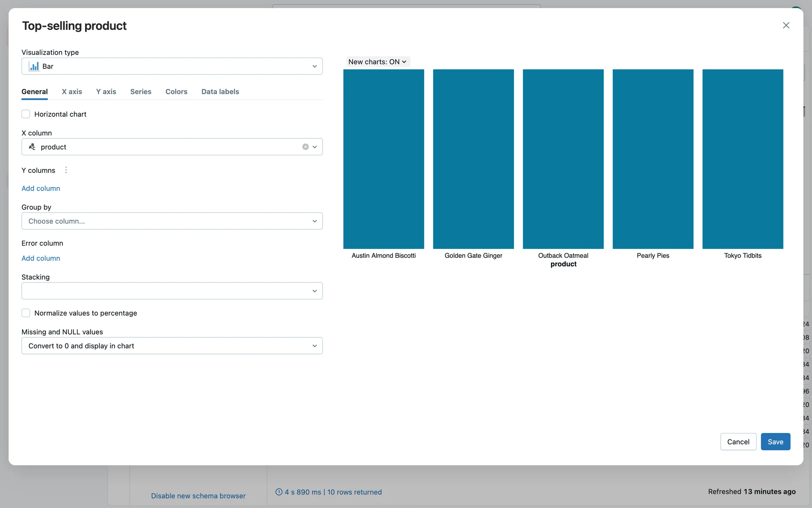Check Normalize values to percentage
812x508 pixels.
[26, 313]
